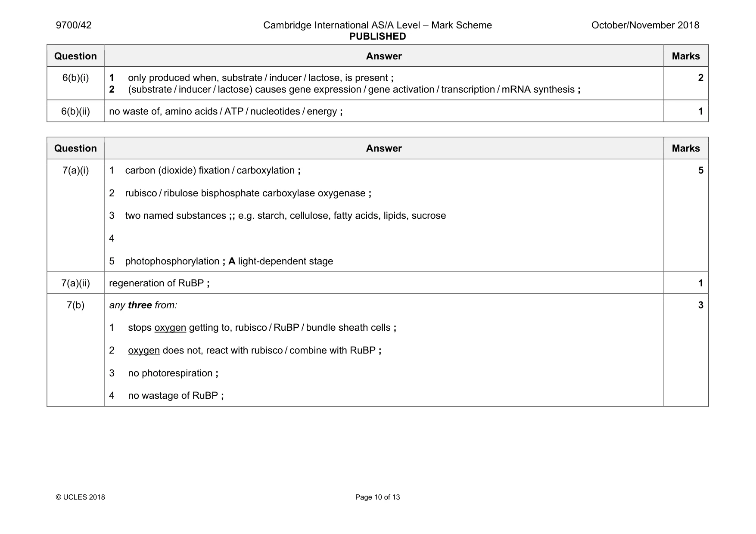This screenshot has height=534, width=756.
Task: Select 'photophosphorylation ; A light-dependent stage'
Action: [x=229, y=261]
